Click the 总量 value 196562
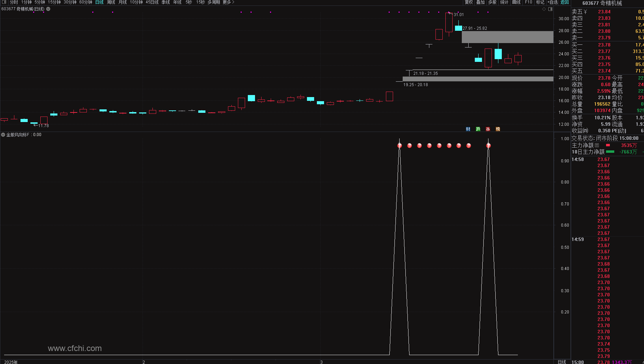Image resolution: width=644 pixels, height=364 pixels. pyautogui.click(x=602, y=104)
